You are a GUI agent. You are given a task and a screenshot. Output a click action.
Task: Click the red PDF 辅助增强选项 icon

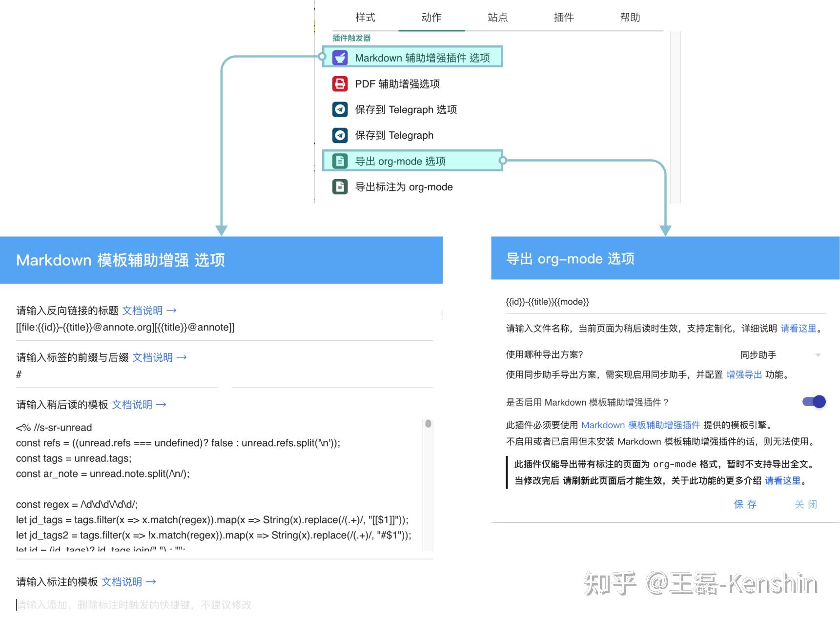pos(340,83)
